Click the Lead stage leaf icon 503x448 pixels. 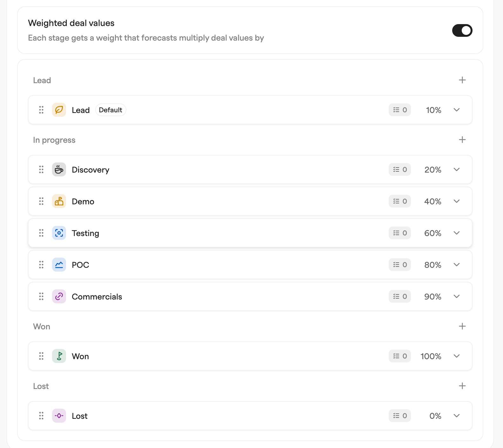(x=59, y=110)
